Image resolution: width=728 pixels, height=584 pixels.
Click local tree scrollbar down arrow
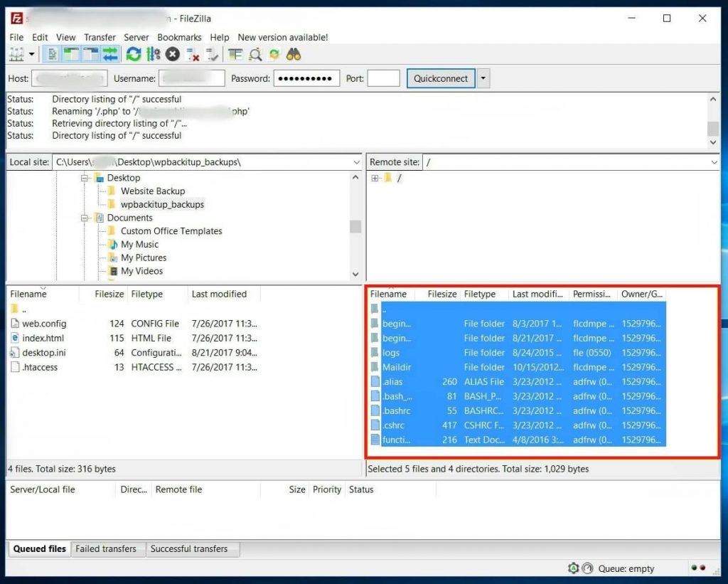pyautogui.click(x=355, y=274)
